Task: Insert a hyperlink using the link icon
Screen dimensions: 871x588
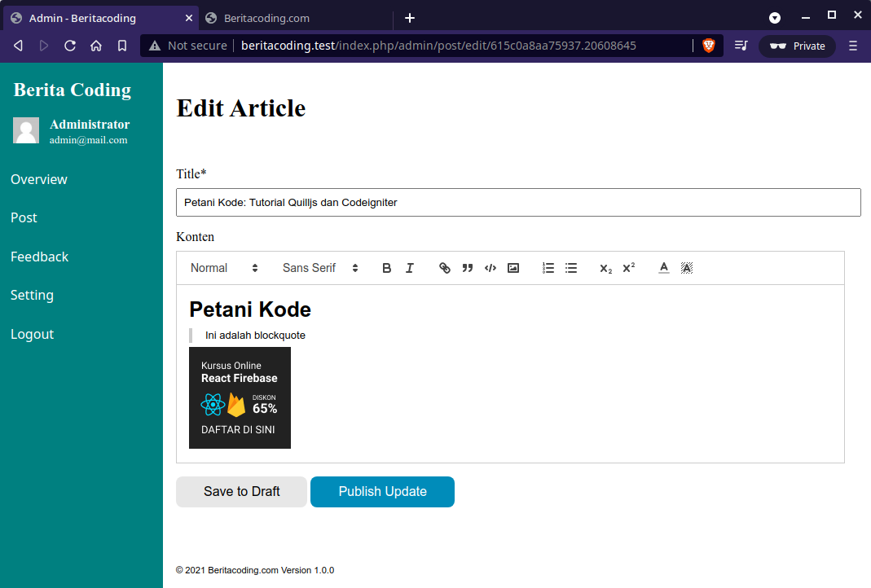Action: coord(444,267)
